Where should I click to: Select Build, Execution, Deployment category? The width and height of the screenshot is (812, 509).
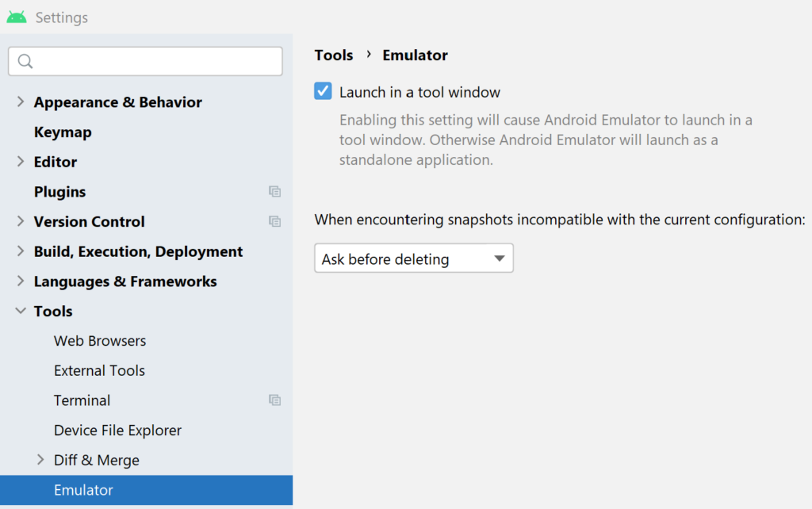pos(138,251)
